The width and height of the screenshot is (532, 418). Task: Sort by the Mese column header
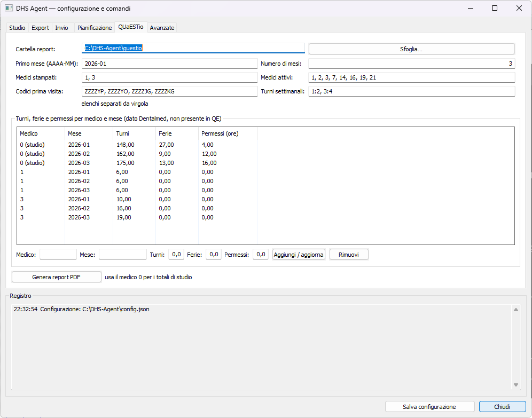tap(89, 133)
